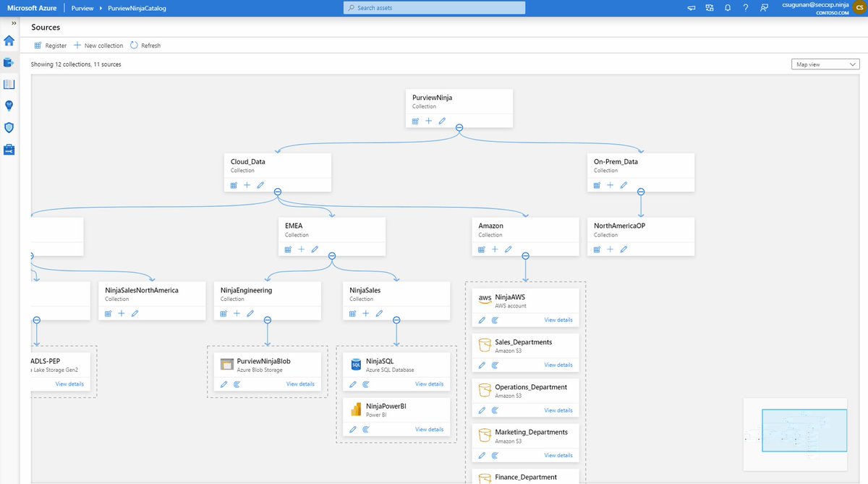Select the Finance_Department source title
This screenshot has width=868, height=484.
(525, 477)
